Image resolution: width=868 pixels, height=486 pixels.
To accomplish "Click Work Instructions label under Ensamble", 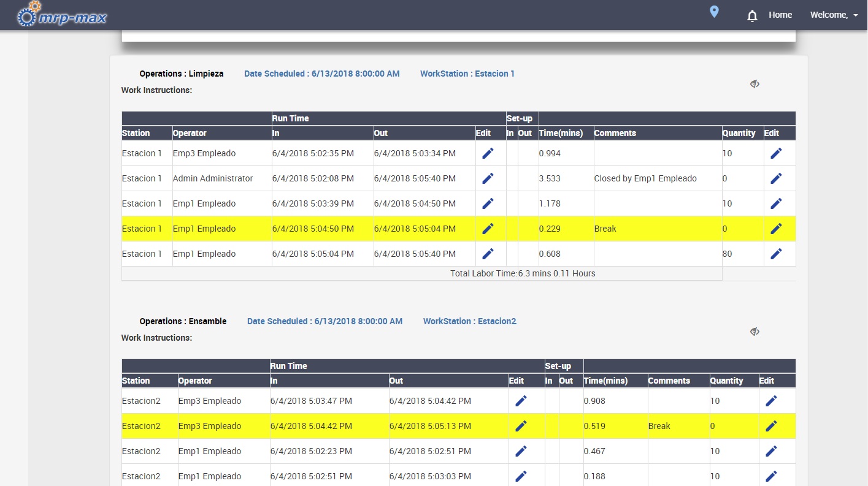I will [156, 338].
